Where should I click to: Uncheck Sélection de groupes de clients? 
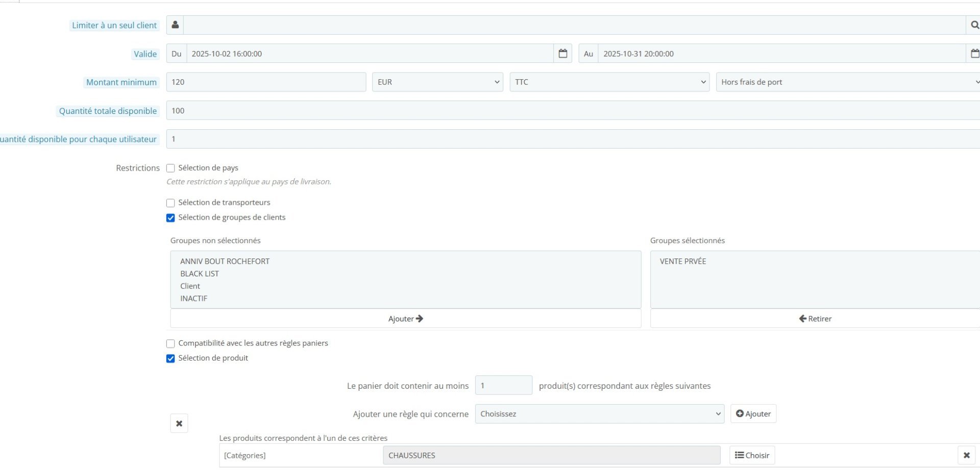tap(170, 218)
